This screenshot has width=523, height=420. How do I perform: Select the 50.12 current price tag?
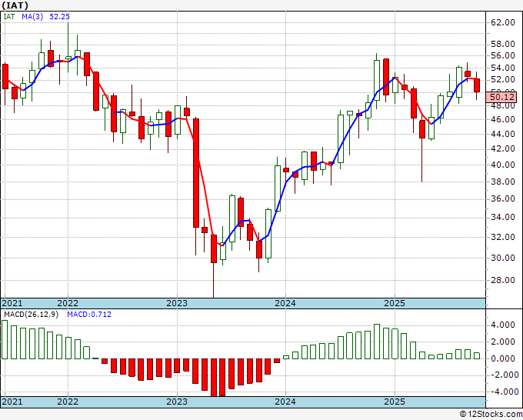[x=503, y=97]
